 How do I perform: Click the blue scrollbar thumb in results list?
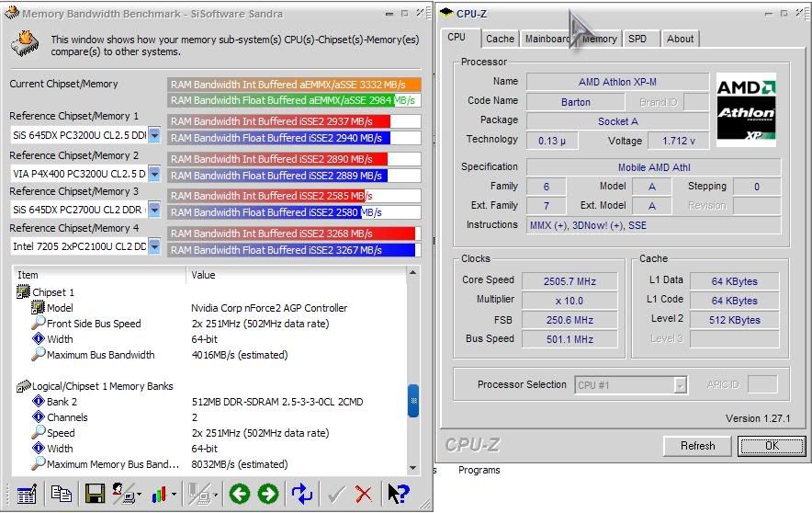(413, 400)
